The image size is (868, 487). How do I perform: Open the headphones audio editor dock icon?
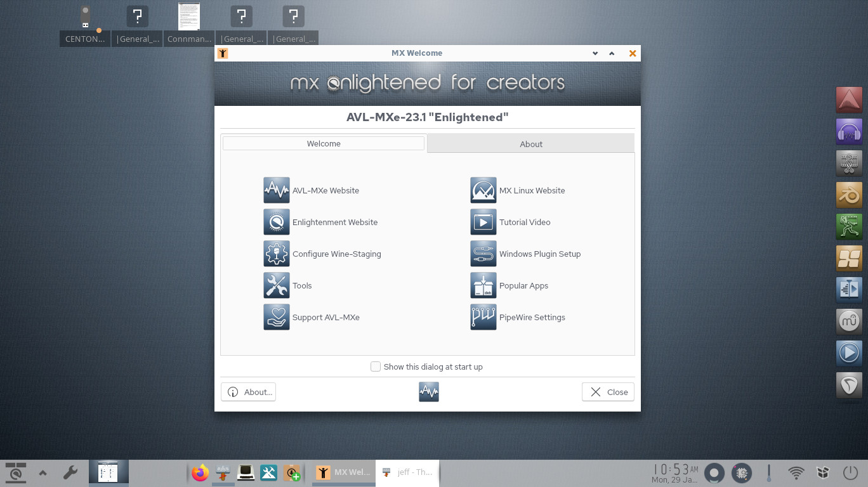coord(849,132)
